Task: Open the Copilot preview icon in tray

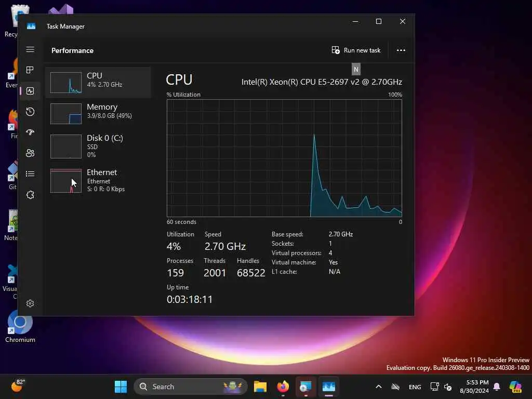Action: coord(515,387)
